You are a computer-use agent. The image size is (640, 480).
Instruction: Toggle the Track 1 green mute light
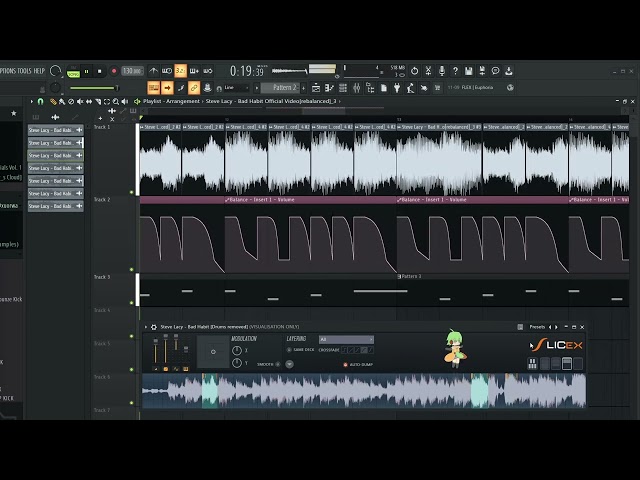point(131,192)
